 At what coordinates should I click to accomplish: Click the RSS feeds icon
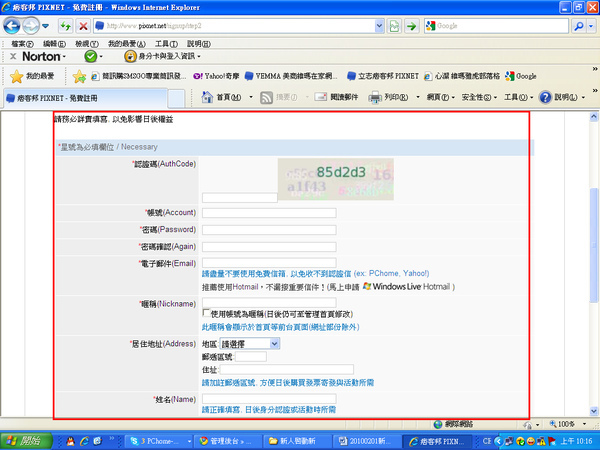click(x=266, y=98)
